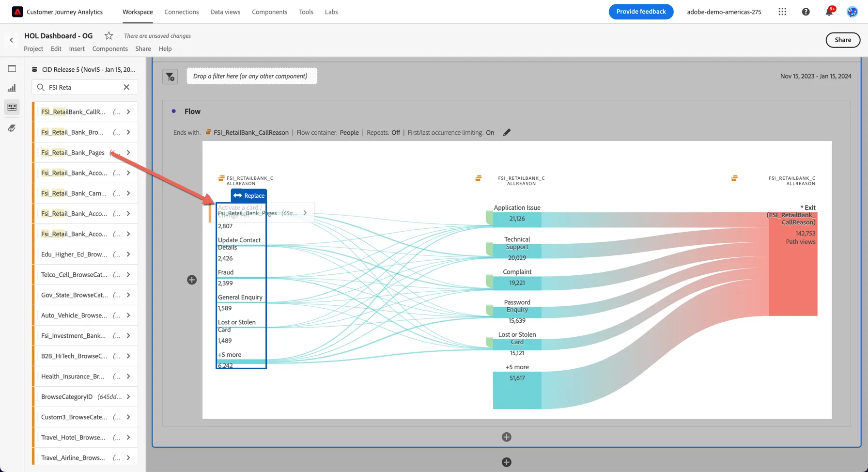
Task: Open the Insert menu
Action: 77,48
